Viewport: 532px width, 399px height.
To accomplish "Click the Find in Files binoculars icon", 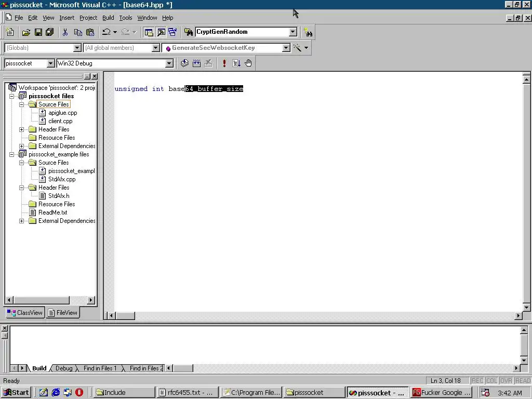I will pyautogui.click(x=188, y=32).
